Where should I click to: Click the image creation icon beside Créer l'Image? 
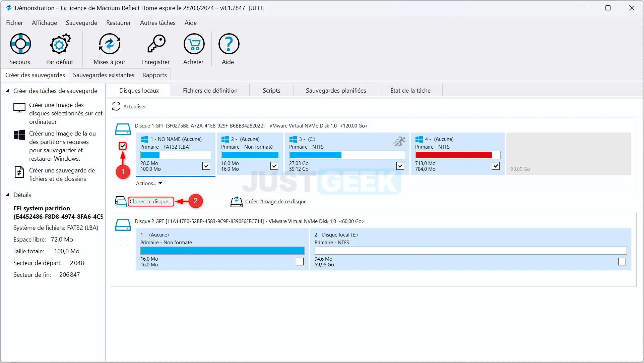237,202
